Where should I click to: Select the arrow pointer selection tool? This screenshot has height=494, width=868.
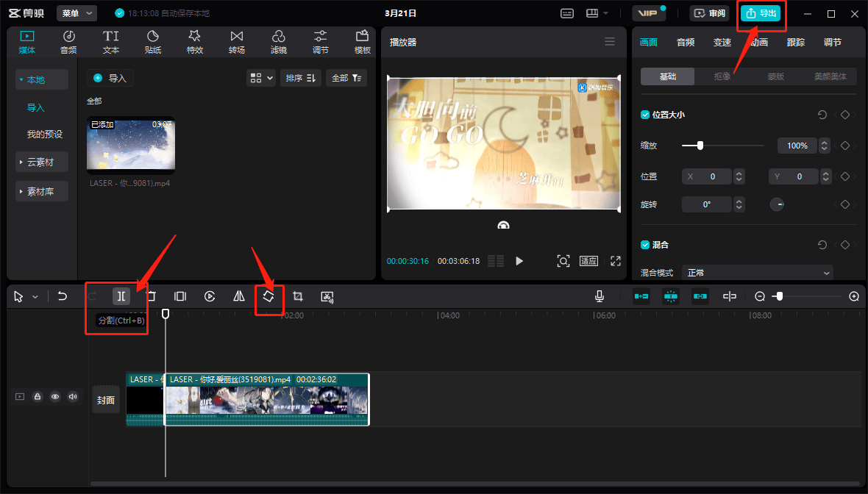(19, 297)
